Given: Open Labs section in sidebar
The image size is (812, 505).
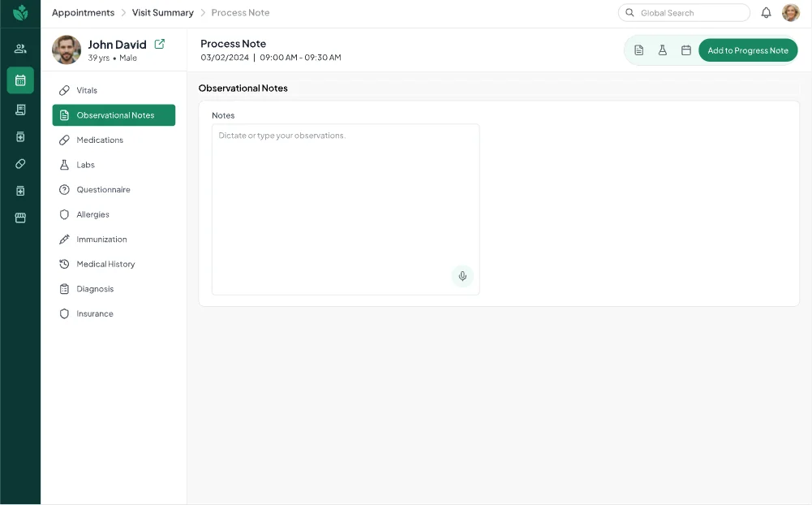Looking at the screenshot, I should [114, 165].
